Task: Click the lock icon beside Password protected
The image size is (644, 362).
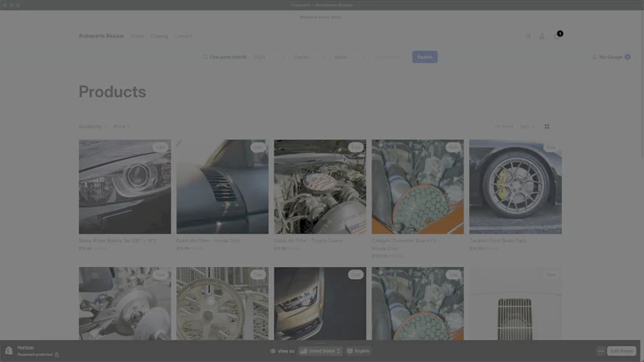Action: pos(56,355)
